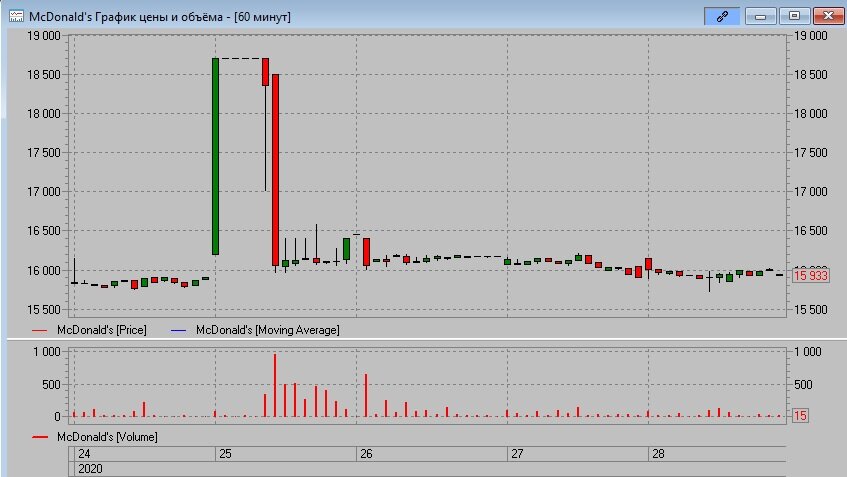Click the McDonald's [Price] legend entry
847x477 pixels.
coord(102,330)
